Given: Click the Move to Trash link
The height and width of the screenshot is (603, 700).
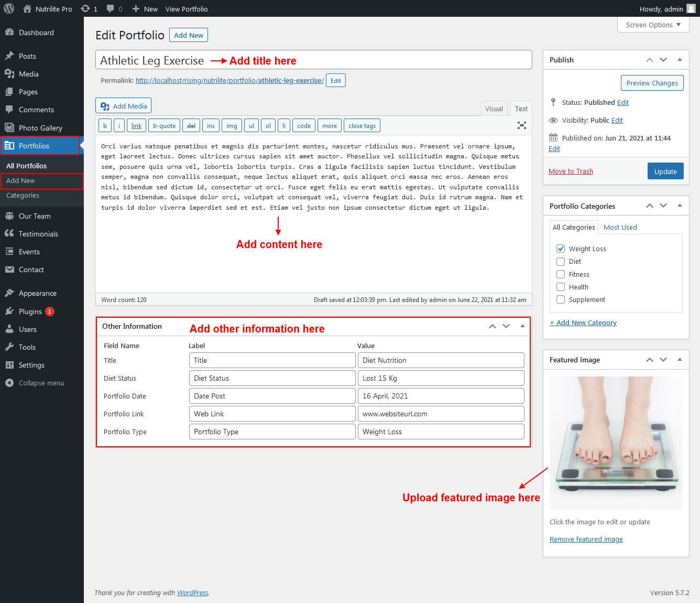Looking at the screenshot, I should pyautogui.click(x=571, y=171).
